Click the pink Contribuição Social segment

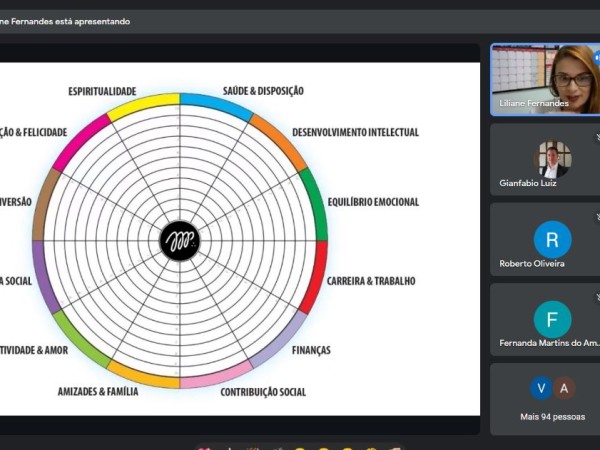click(x=216, y=379)
